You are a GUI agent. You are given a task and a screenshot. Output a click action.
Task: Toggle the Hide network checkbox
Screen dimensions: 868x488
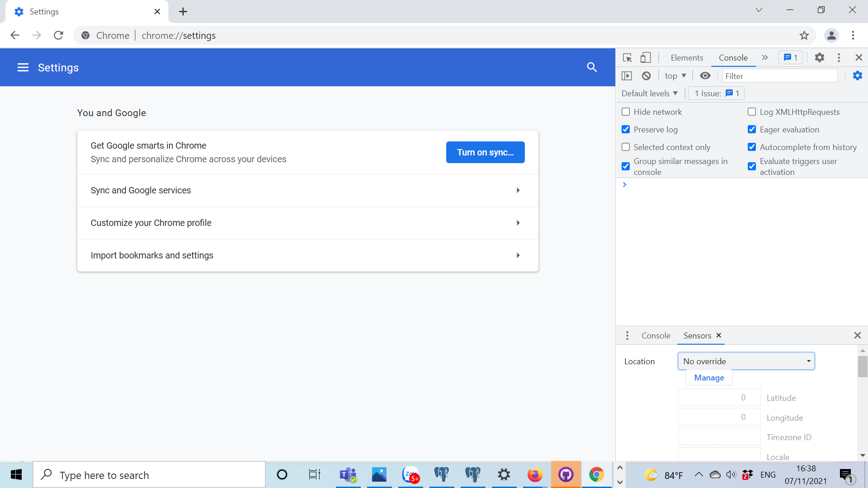pyautogui.click(x=625, y=112)
